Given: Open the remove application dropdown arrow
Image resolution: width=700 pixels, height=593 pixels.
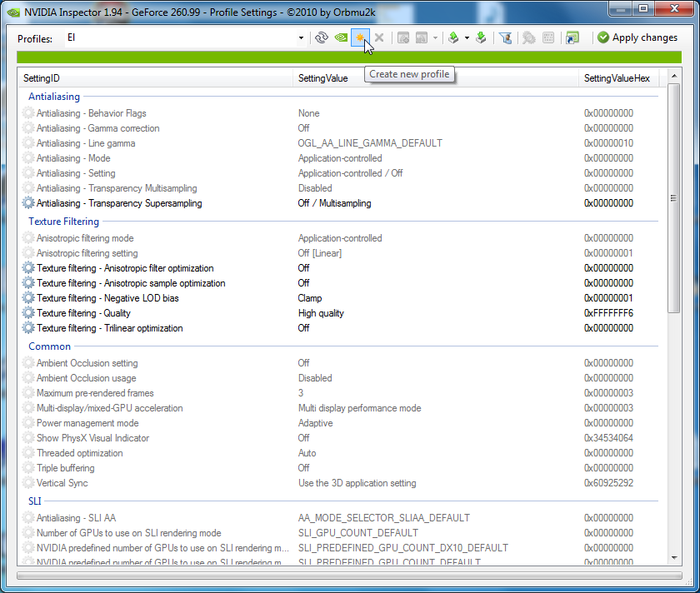Looking at the screenshot, I should point(435,38).
